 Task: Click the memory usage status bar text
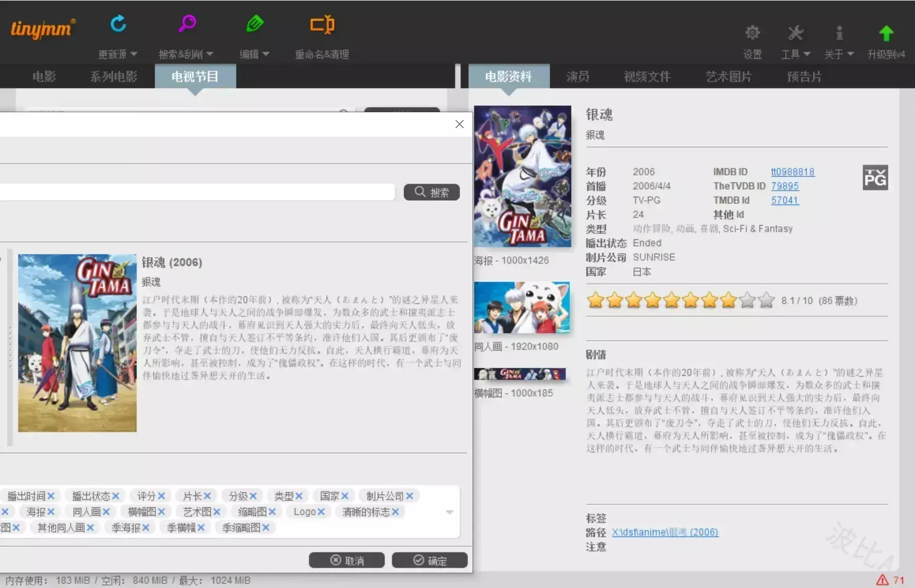click(128, 580)
